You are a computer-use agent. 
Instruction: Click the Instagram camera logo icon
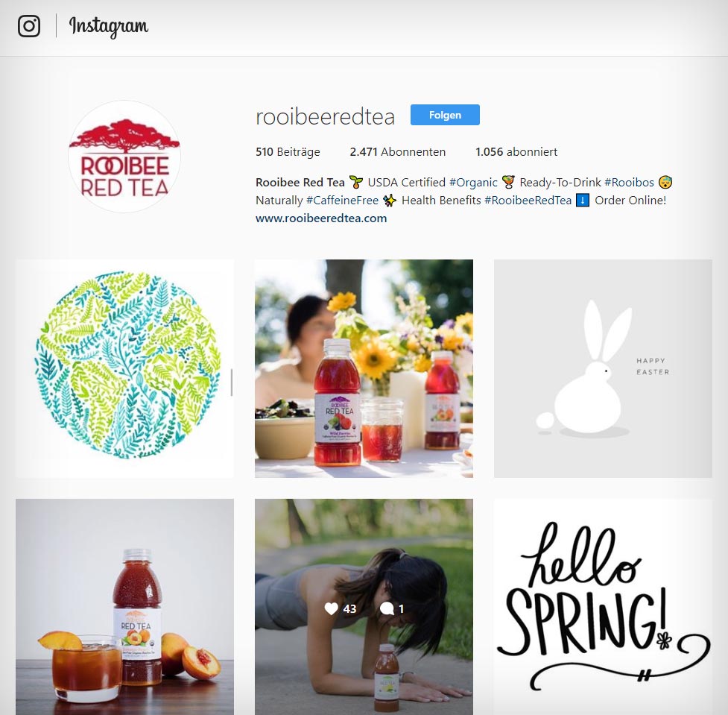click(29, 26)
